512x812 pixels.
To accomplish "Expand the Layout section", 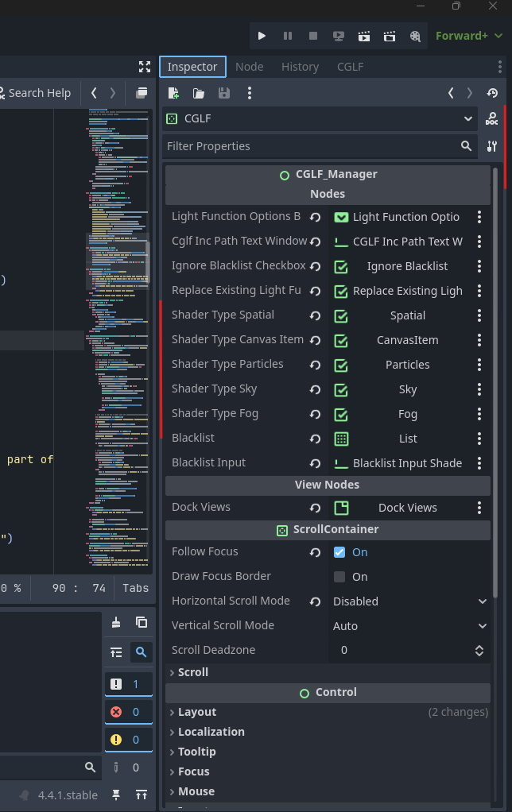I will click(x=197, y=712).
